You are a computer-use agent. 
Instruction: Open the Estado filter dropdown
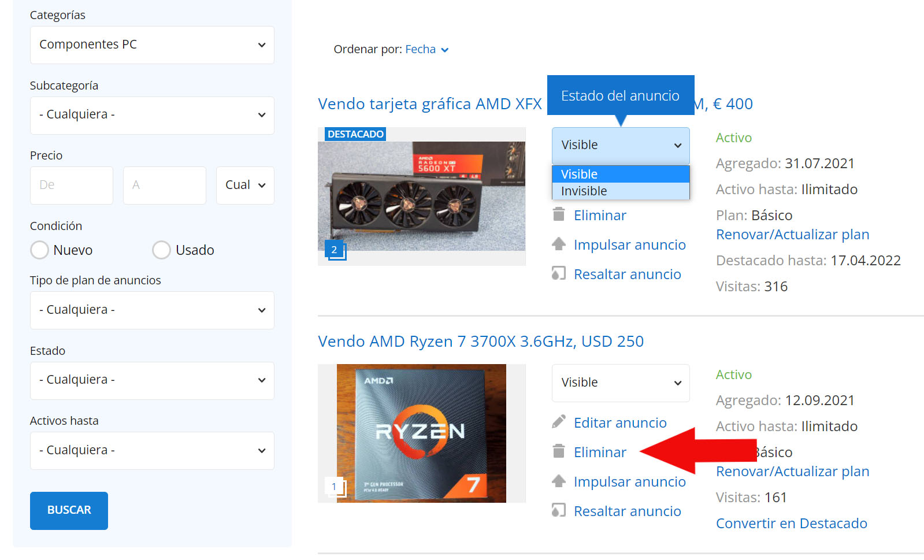(x=152, y=380)
